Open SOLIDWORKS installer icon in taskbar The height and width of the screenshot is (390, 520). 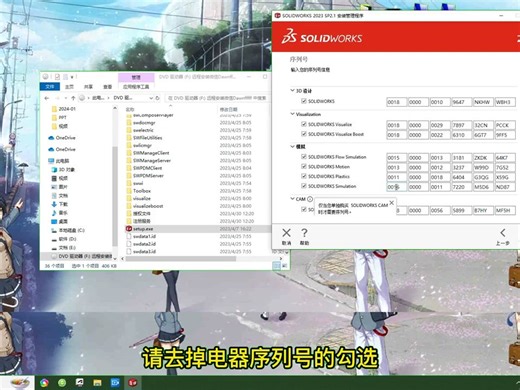point(133,383)
